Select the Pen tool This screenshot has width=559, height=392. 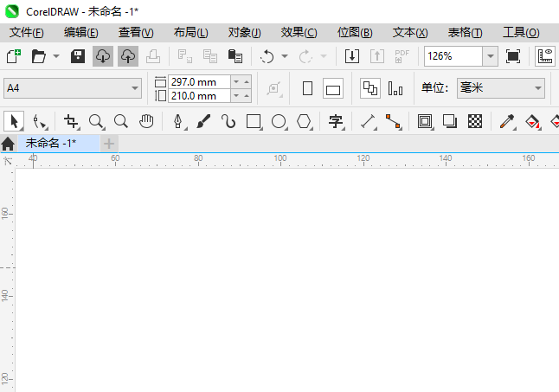point(178,121)
